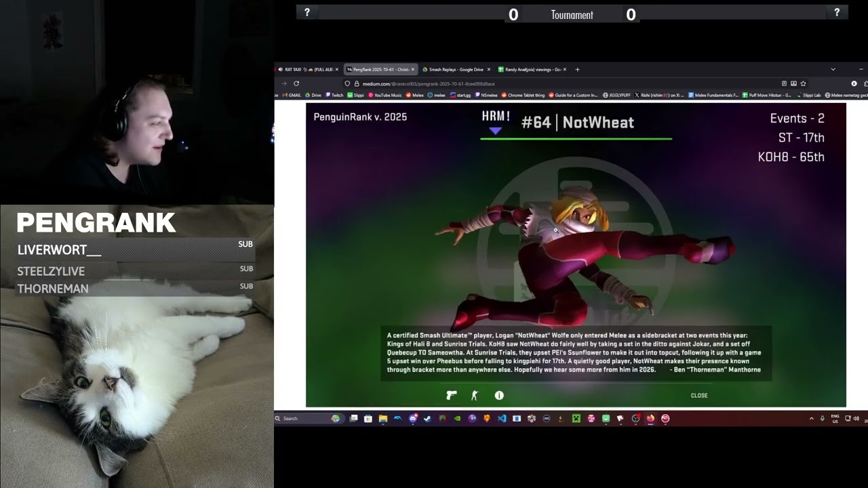Switch the ENG US input language
The width and height of the screenshot is (868, 488).
[835, 418]
